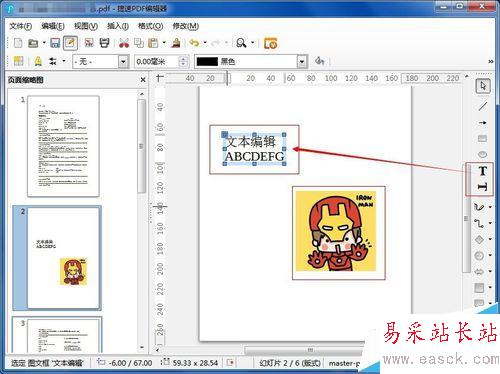Paste from the clipboard
The width and height of the screenshot is (500, 374).
tap(153, 43)
